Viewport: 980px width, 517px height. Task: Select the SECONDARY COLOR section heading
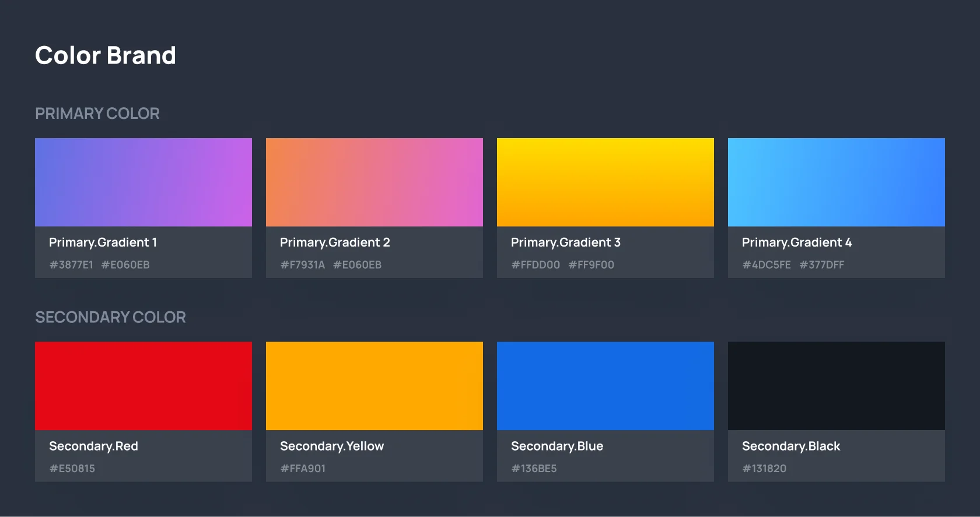point(110,317)
